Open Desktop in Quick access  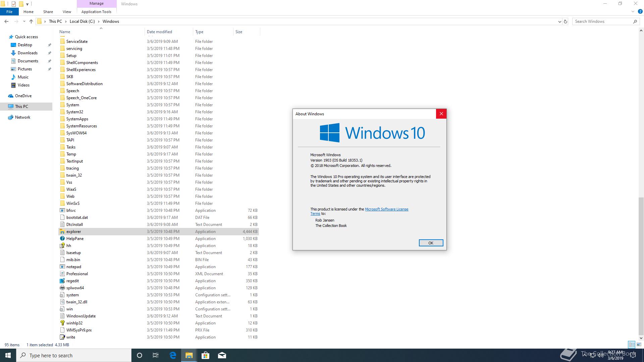(25, 45)
